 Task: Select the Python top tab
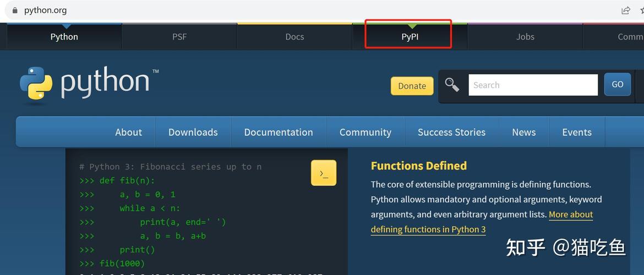point(64,36)
